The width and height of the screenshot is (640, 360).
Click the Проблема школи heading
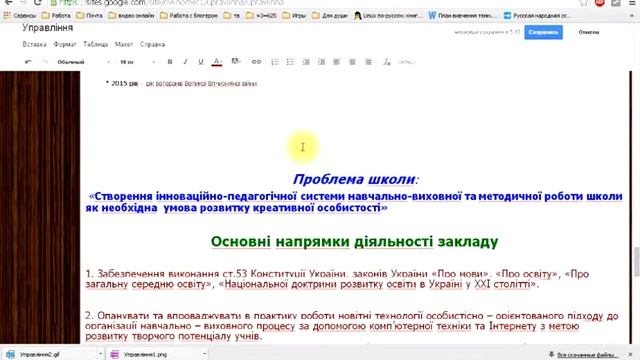coord(356,179)
